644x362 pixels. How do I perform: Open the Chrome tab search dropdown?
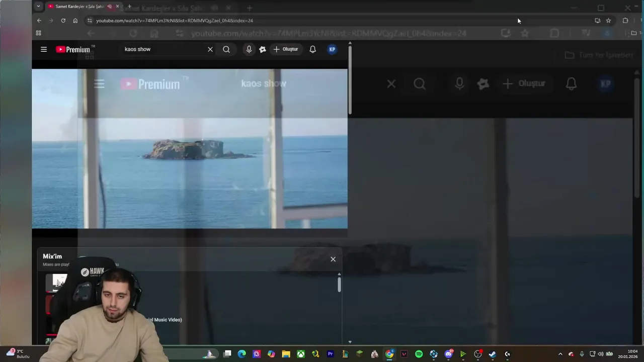[38, 7]
